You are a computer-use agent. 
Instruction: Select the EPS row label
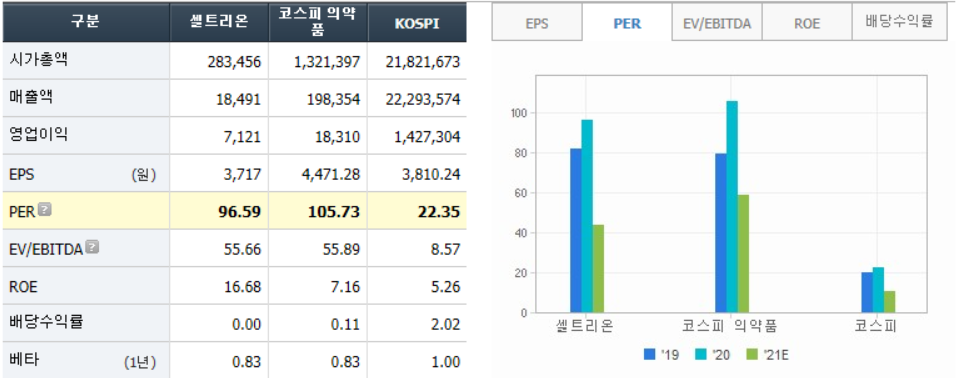[22, 175]
